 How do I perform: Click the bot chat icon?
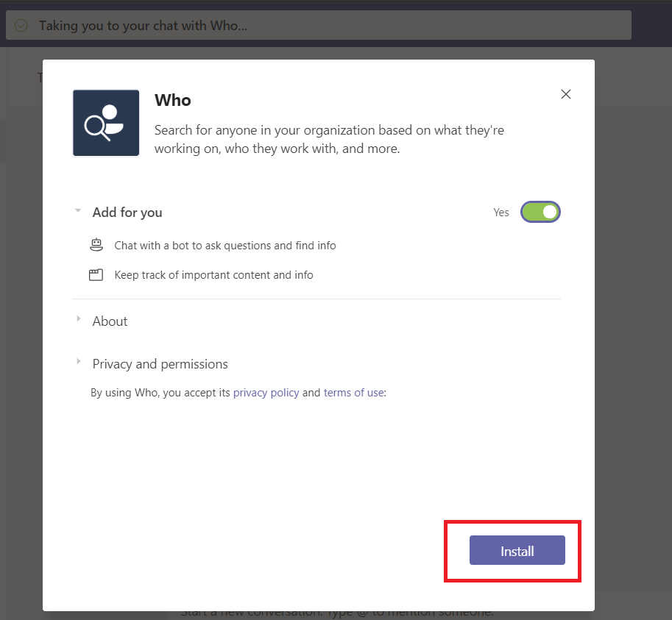coord(96,245)
